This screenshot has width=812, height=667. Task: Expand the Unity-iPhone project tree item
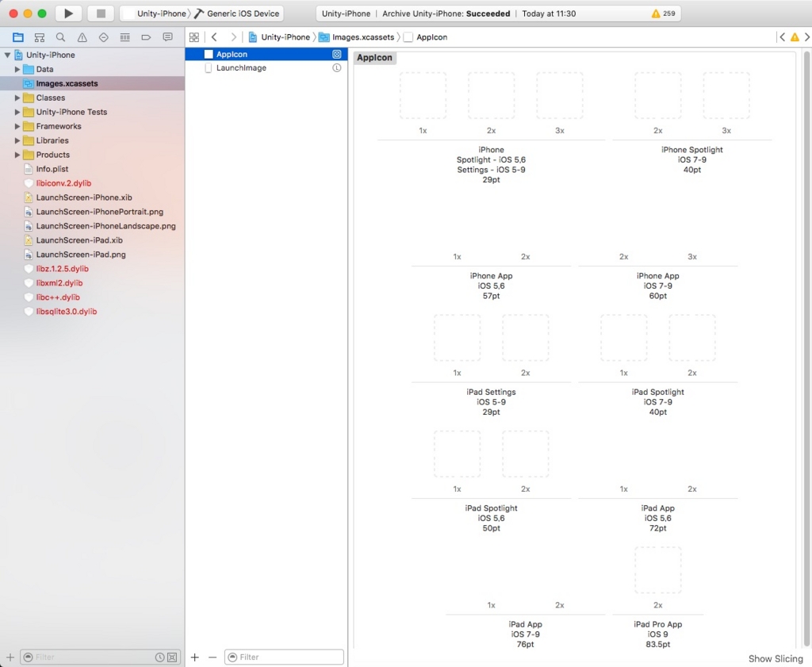click(x=8, y=55)
